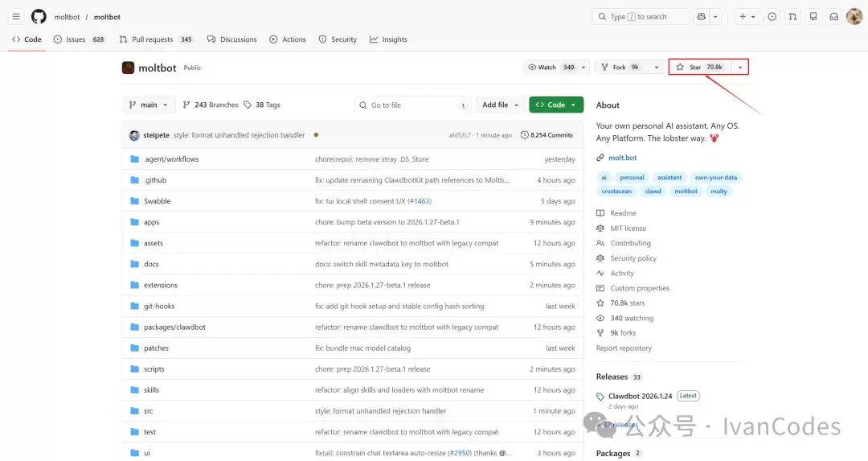Open the notifications inbox icon
Viewport: 868px width, 461px height.
(x=833, y=17)
